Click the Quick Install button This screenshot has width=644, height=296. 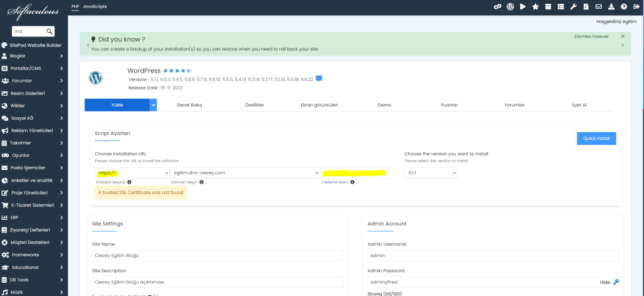point(596,139)
